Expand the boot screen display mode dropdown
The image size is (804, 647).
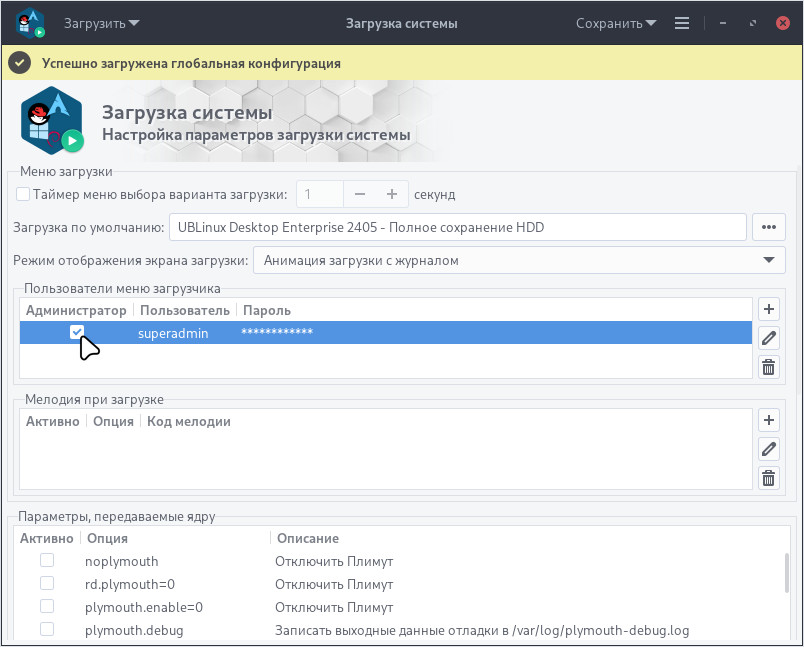click(519, 260)
